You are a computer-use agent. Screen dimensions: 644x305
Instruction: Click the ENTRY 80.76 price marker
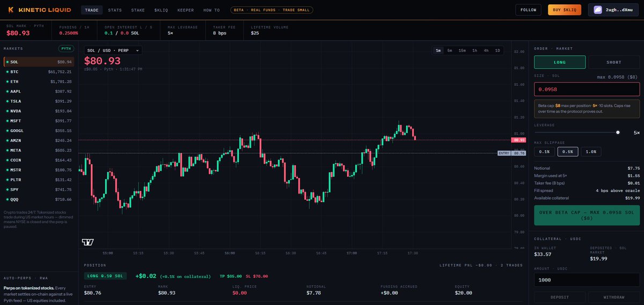click(512, 153)
